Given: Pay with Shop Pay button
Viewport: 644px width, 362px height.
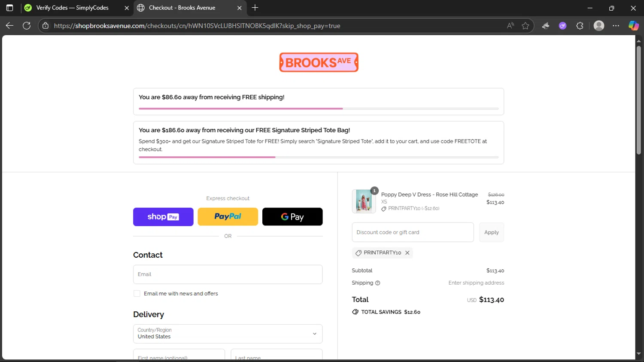Looking at the screenshot, I should click(x=163, y=217).
